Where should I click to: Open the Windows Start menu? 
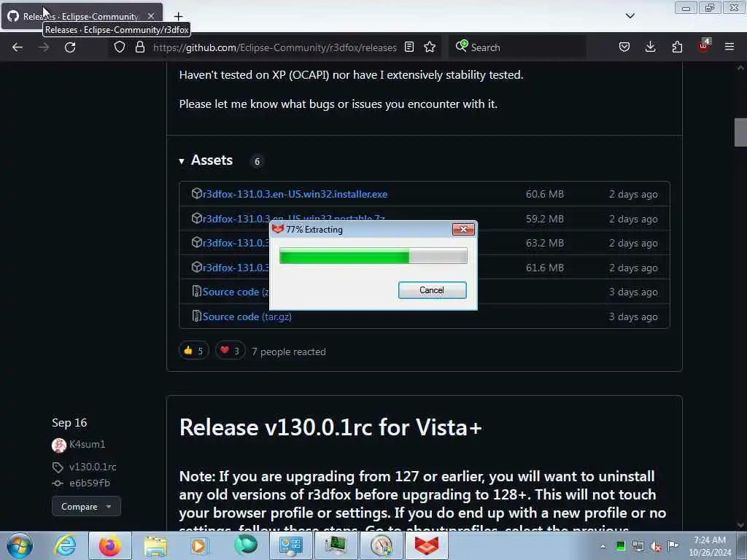pyautogui.click(x=20, y=545)
